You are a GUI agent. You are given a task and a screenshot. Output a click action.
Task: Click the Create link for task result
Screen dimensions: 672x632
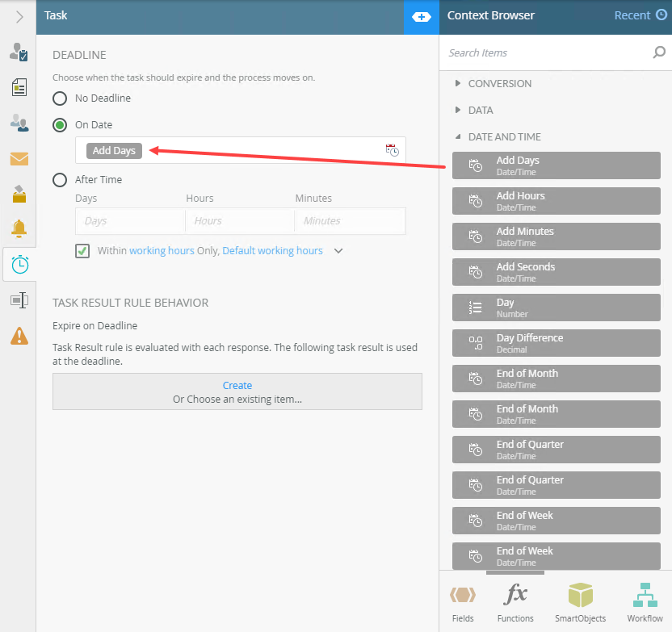tap(237, 386)
